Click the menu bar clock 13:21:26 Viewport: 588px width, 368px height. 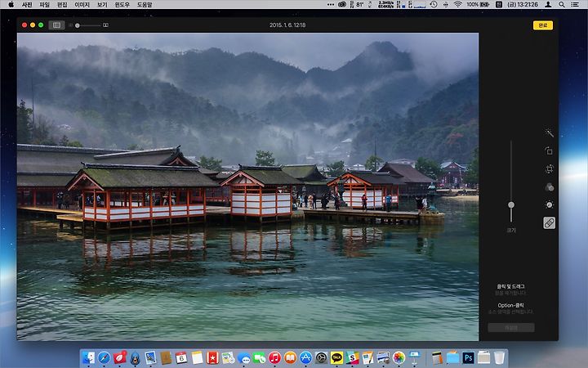click(523, 5)
